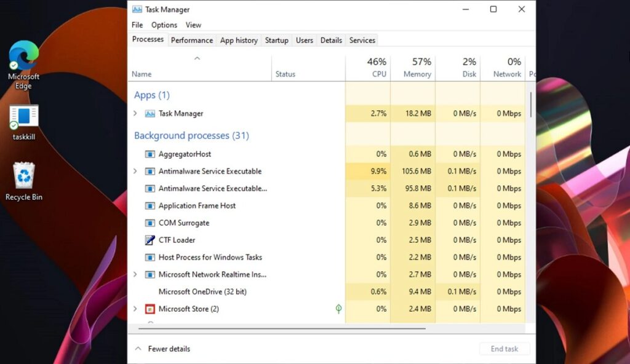The width and height of the screenshot is (630, 364).
Task: Click the vertical scrollbar thumb
Action: tap(531, 105)
